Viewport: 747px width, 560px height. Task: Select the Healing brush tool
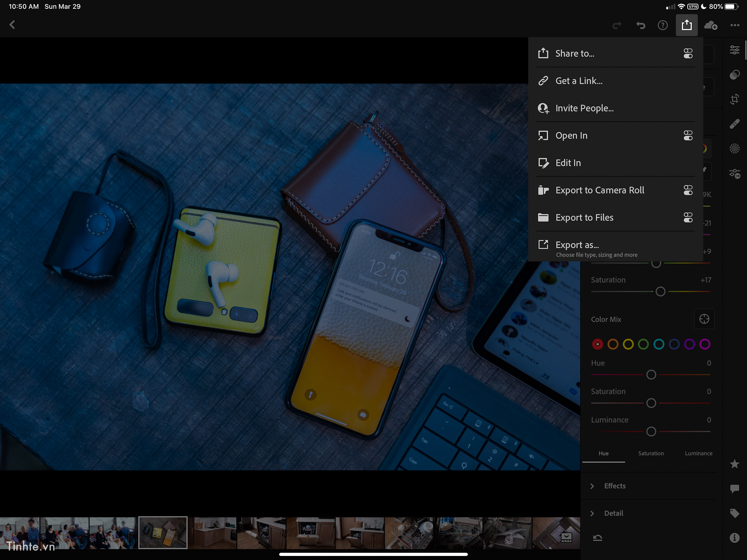click(735, 124)
